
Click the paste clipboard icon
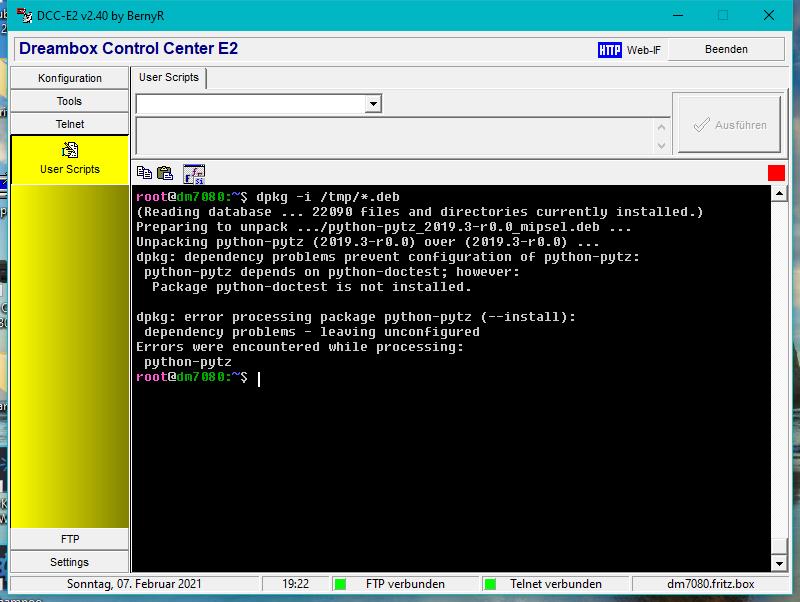[x=165, y=173]
